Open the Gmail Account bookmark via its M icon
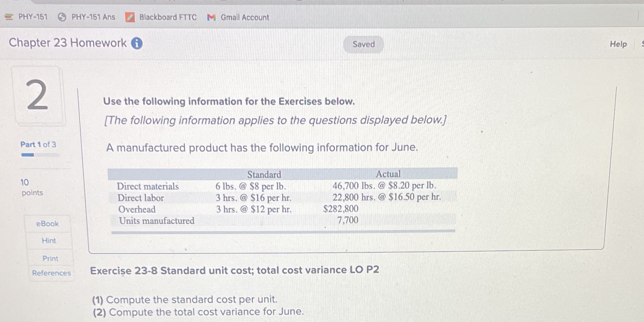The height and width of the screenshot is (322, 644). (210, 17)
